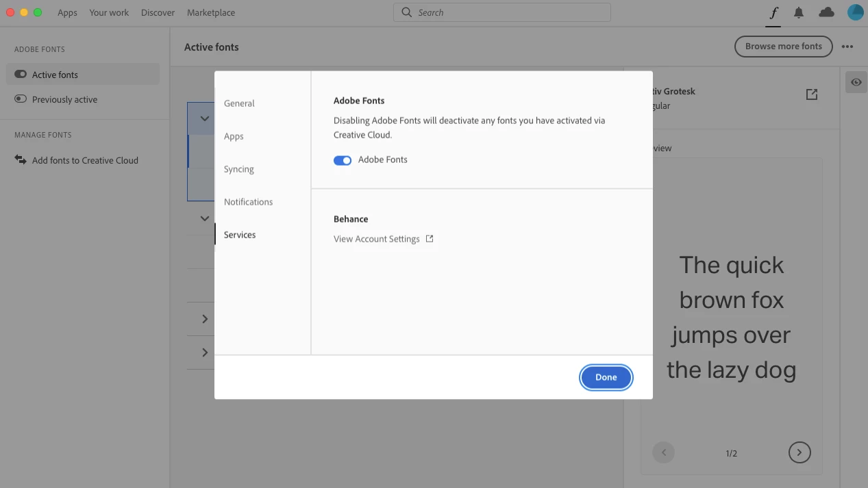Open the notifications bell
Viewport: 868px width, 488px height.
799,12
